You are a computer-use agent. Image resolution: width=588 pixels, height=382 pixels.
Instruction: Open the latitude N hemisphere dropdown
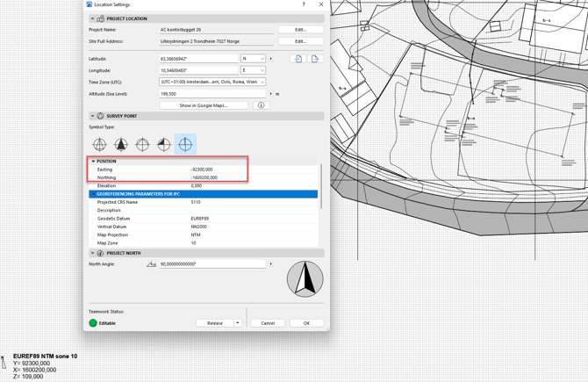tap(253, 59)
